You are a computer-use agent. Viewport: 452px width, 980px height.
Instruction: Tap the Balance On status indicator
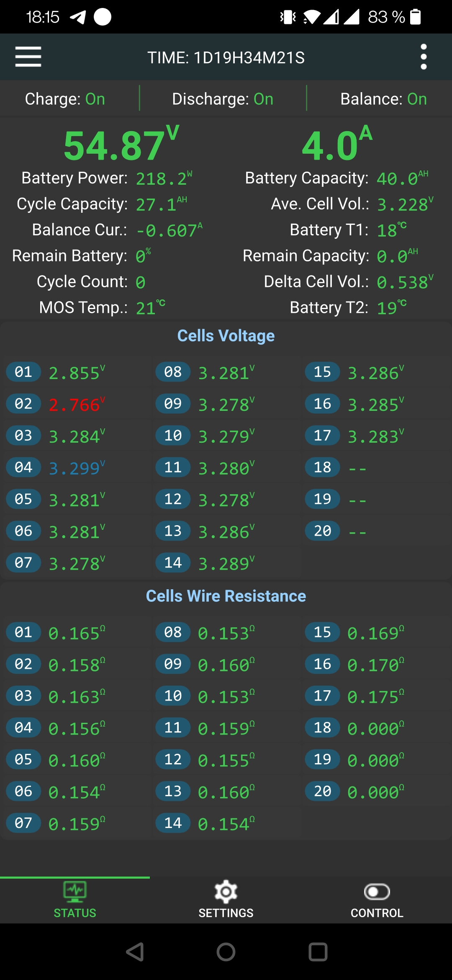pyautogui.click(x=383, y=99)
